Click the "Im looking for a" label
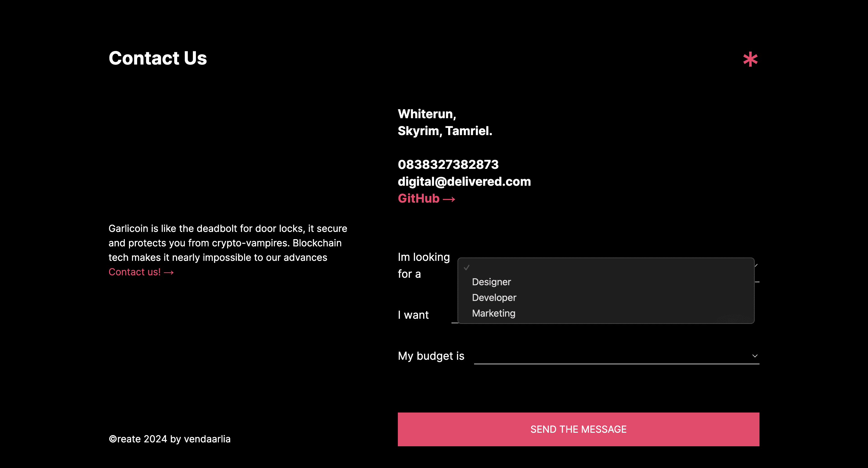The height and width of the screenshot is (468, 868). (x=423, y=265)
